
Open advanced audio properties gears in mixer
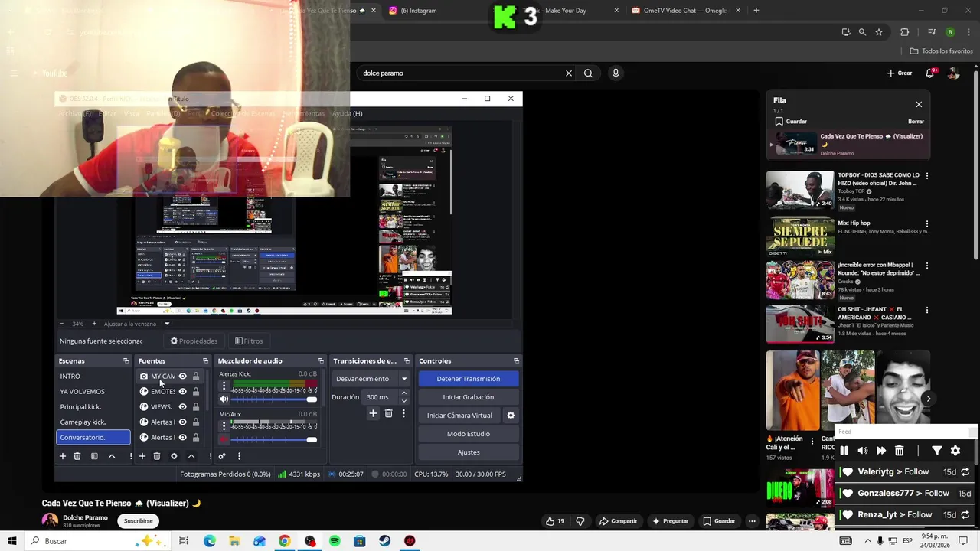(222, 456)
